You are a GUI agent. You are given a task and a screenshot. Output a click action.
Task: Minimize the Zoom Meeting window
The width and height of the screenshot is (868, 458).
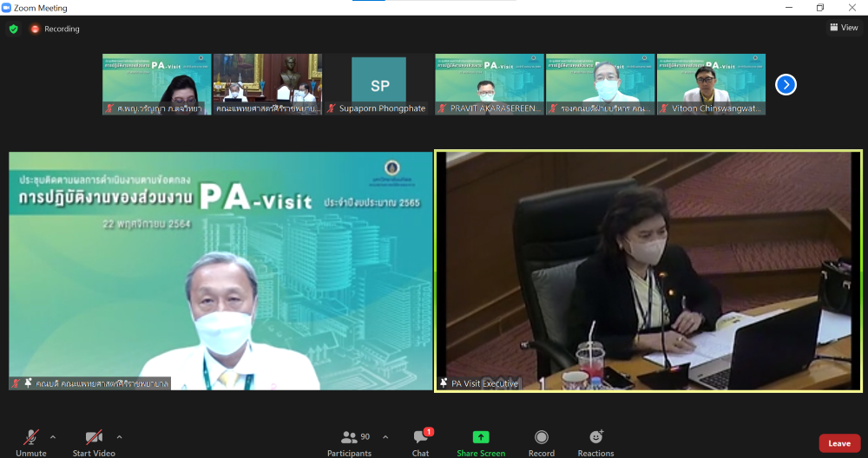coord(788,7)
